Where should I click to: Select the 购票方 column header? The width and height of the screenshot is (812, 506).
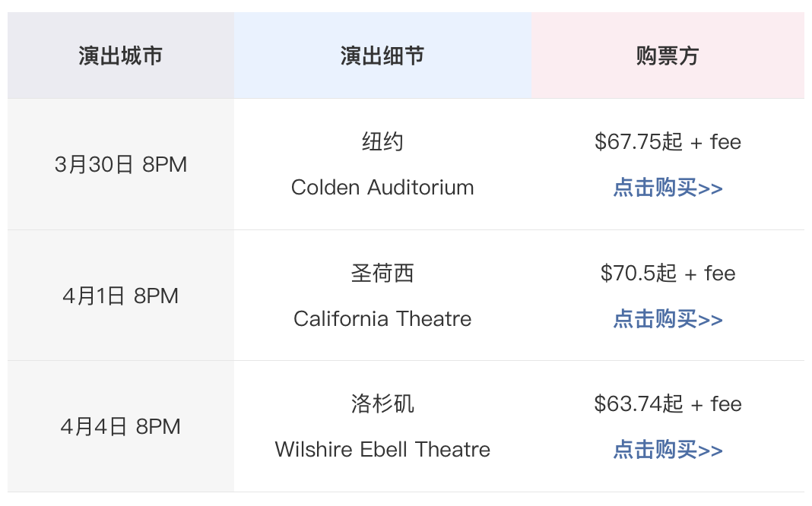[668, 55]
